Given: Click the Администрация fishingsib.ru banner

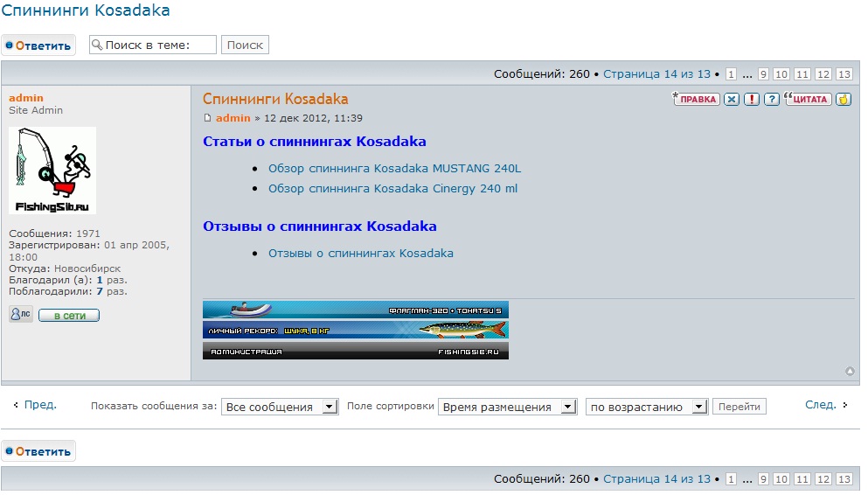Looking at the screenshot, I should tap(356, 351).
